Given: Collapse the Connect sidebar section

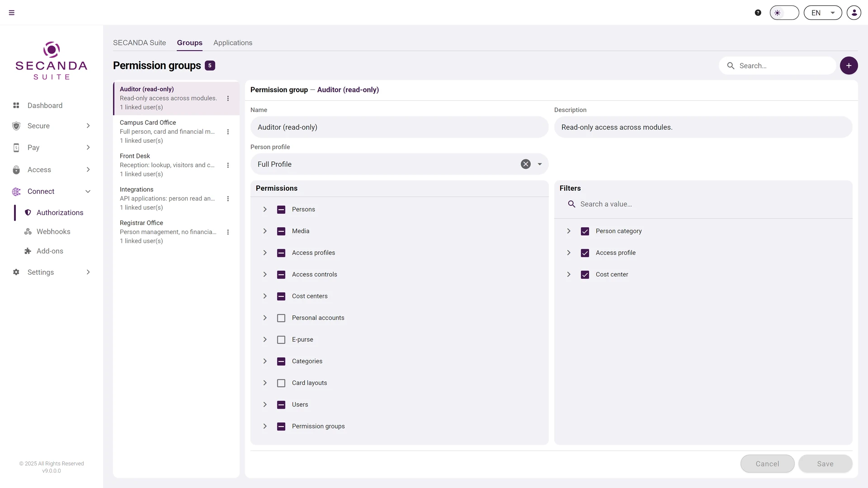Looking at the screenshot, I should [88, 192].
